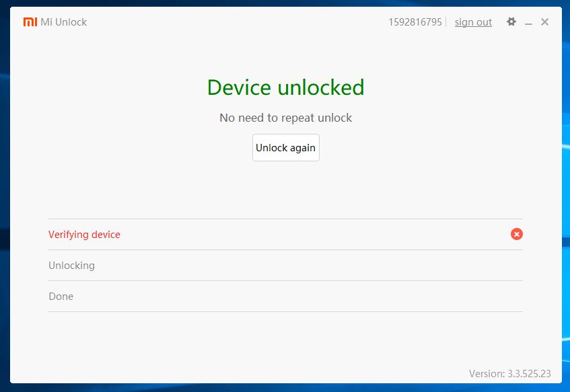570x392 pixels.
Task: Click the empty title bar area
Action: click(x=236, y=22)
